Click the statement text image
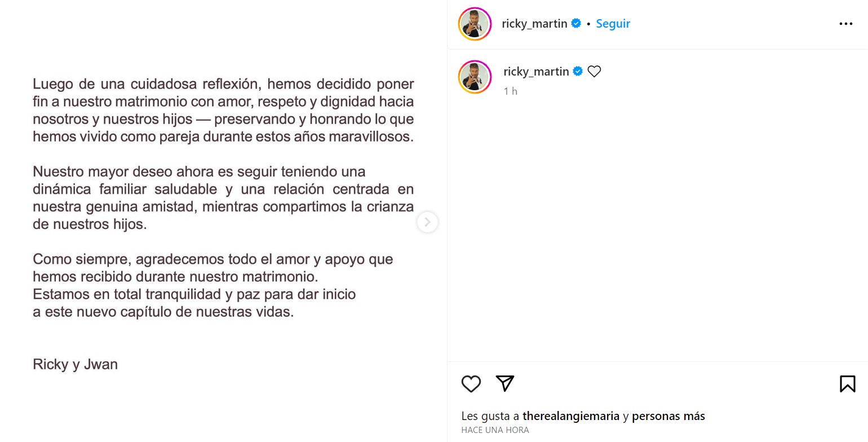 (223, 221)
